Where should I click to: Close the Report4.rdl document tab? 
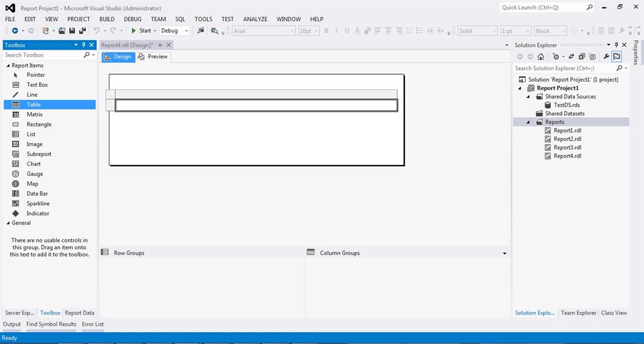[x=169, y=45]
